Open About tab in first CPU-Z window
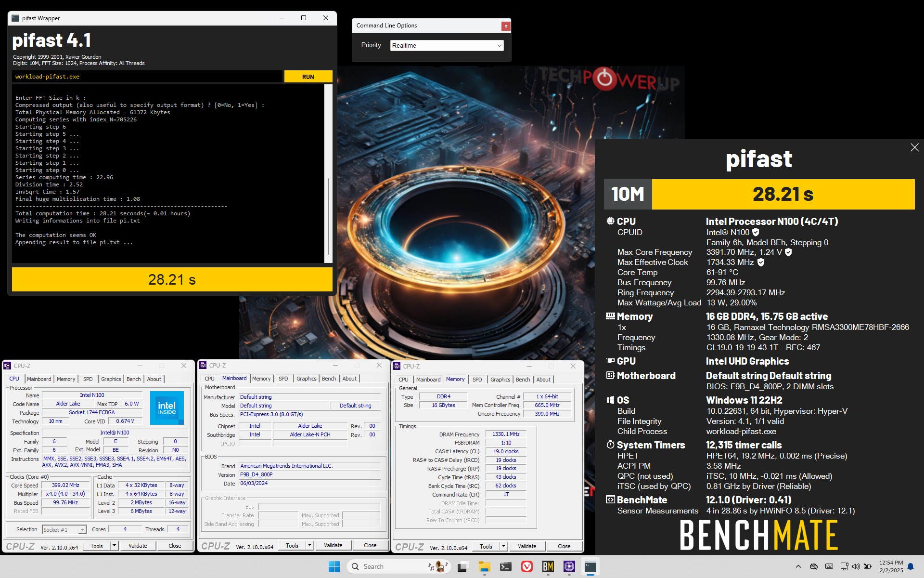 154,379
